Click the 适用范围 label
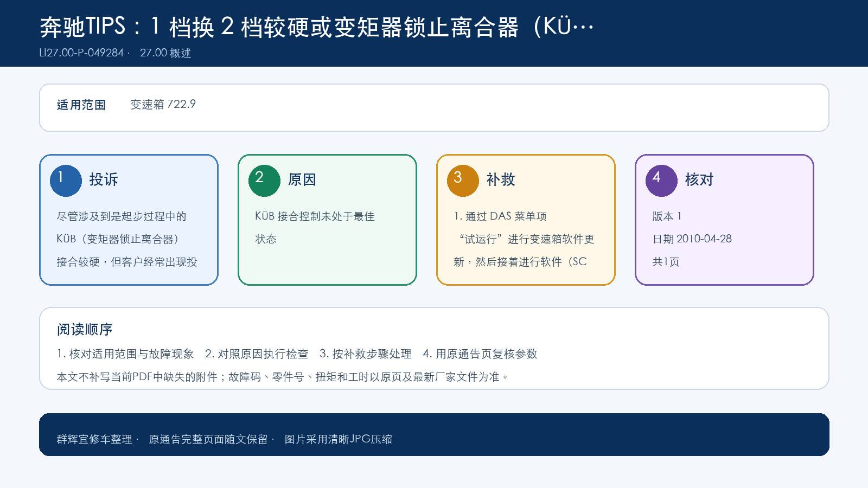 click(x=81, y=105)
